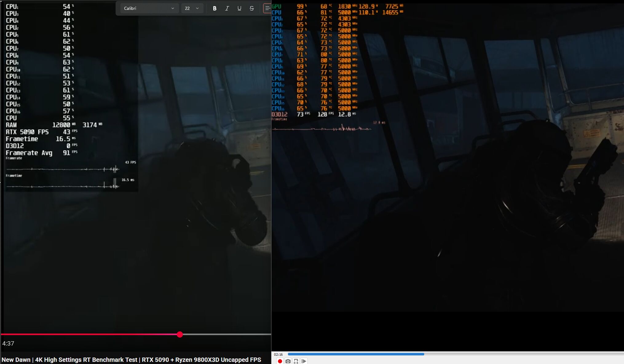Click the 02:16 elapsed time label
This screenshot has height=364, width=624.
pyautogui.click(x=278, y=354)
